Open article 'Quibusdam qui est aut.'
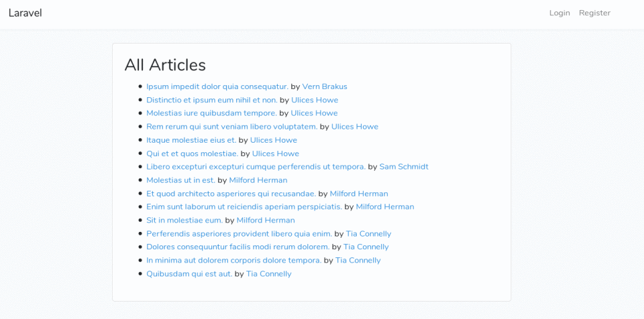The image size is (644, 319). (189, 273)
